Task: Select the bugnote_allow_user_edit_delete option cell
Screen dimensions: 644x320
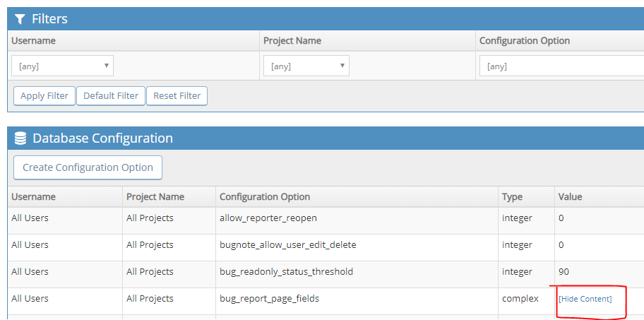Action: [x=287, y=245]
